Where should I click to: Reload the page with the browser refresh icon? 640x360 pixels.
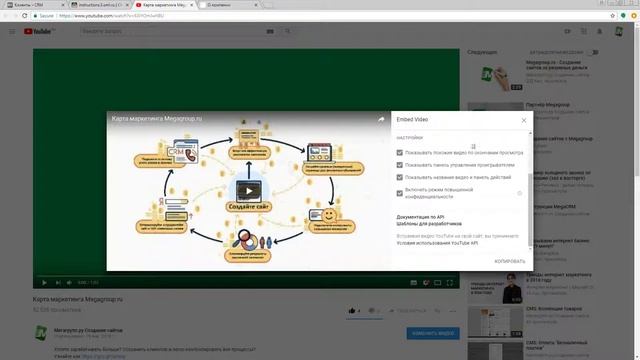pyautogui.click(x=24, y=16)
